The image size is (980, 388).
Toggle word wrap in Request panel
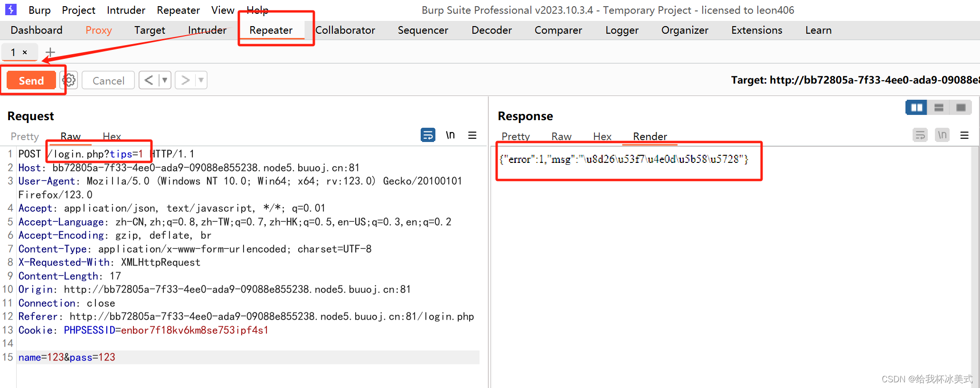click(x=428, y=135)
